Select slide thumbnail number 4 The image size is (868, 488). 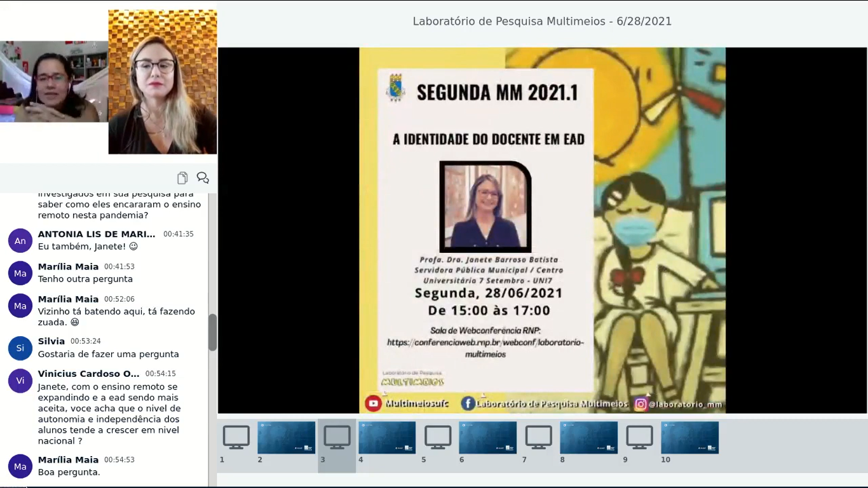click(x=387, y=438)
